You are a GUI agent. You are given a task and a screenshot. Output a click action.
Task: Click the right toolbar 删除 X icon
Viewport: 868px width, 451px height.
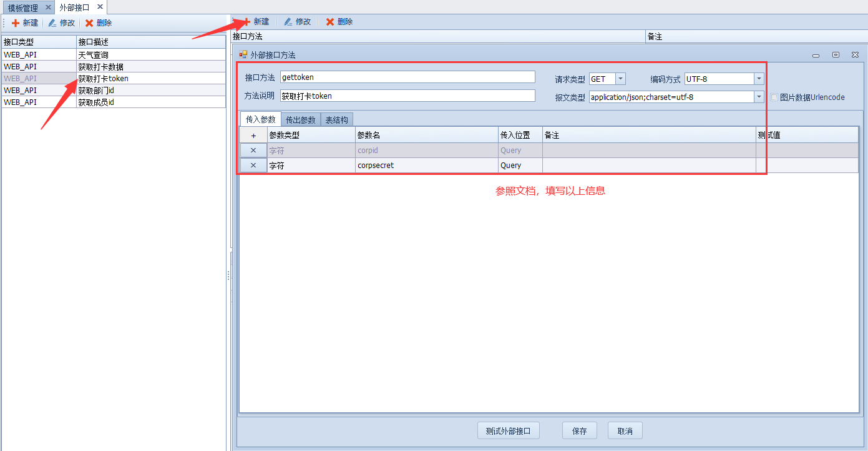point(330,22)
